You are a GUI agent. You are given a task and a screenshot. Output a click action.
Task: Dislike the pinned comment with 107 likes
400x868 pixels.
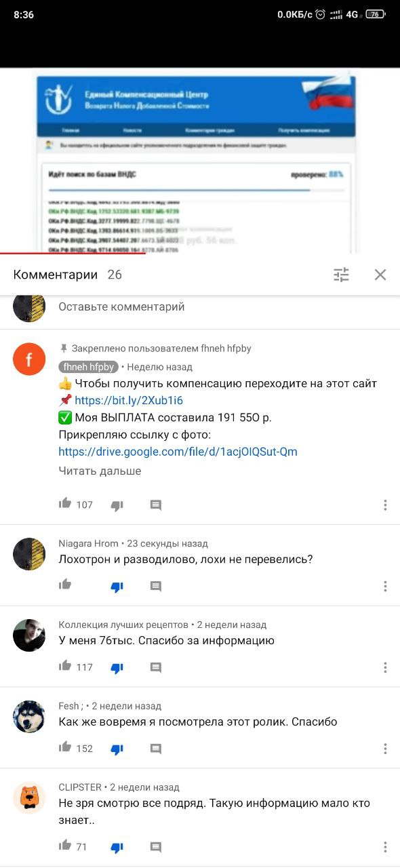point(117,505)
